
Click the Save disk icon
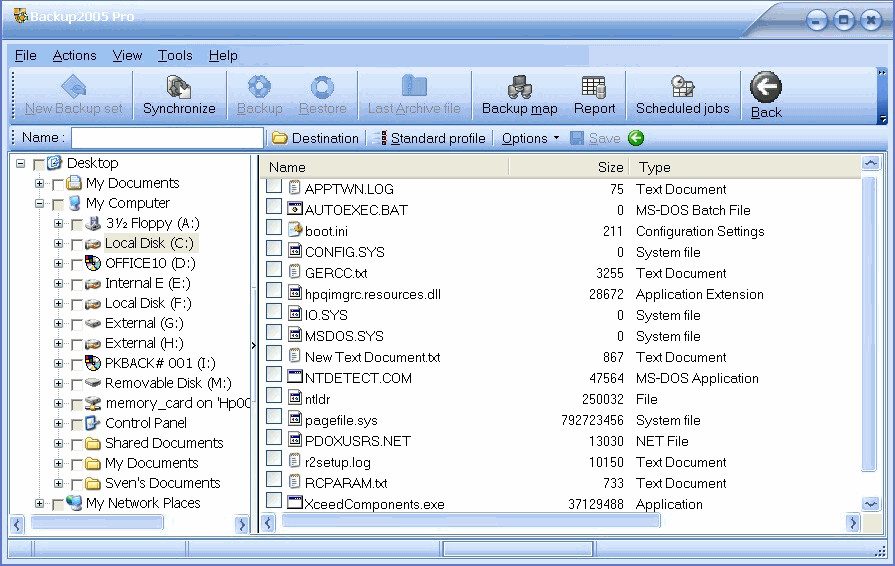pos(577,138)
